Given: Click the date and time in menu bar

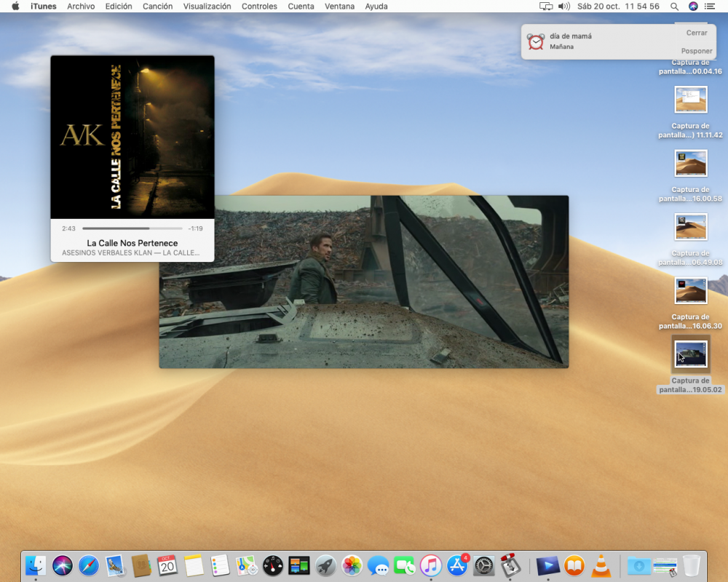Looking at the screenshot, I should pos(618,6).
